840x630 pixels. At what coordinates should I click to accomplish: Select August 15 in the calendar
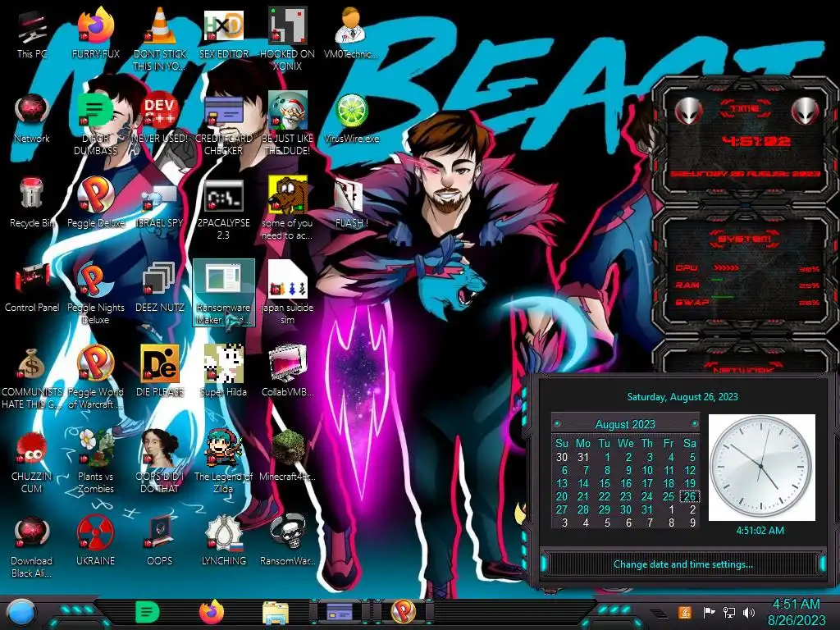[x=605, y=483]
